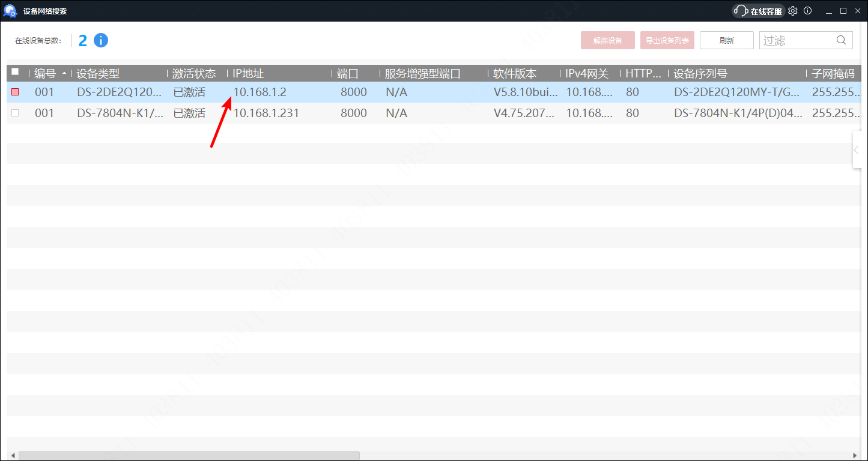Uncheck the device 10.168.1.2 row checkbox

click(x=15, y=92)
